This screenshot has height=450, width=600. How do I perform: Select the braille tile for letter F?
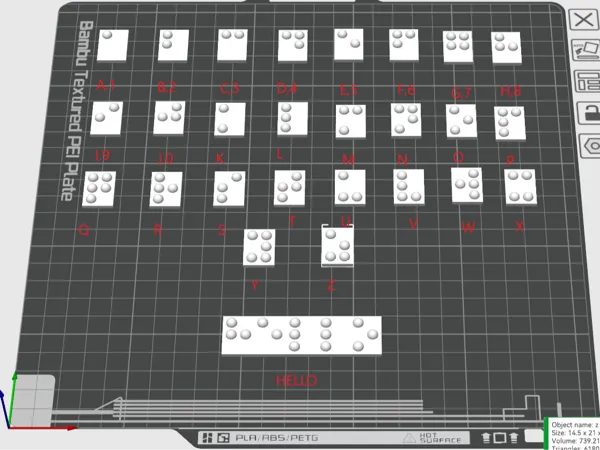pos(404,45)
